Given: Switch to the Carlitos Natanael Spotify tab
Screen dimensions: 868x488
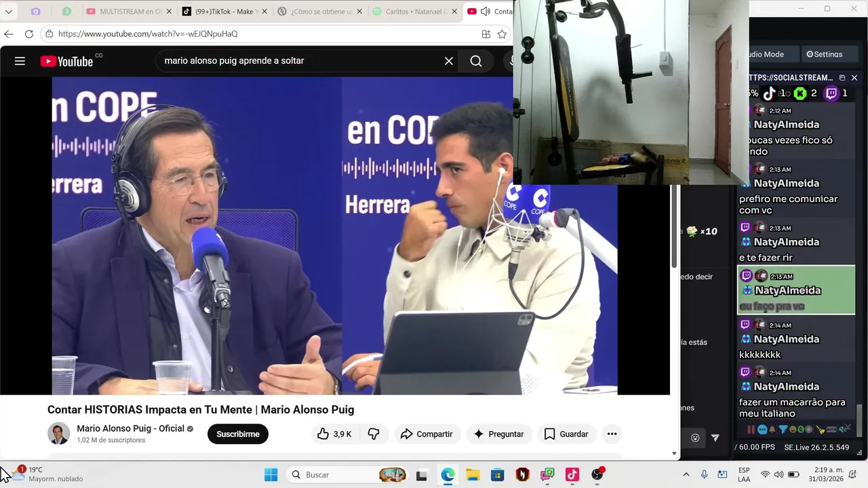Looking at the screenshot, I should tap(410, 12).
